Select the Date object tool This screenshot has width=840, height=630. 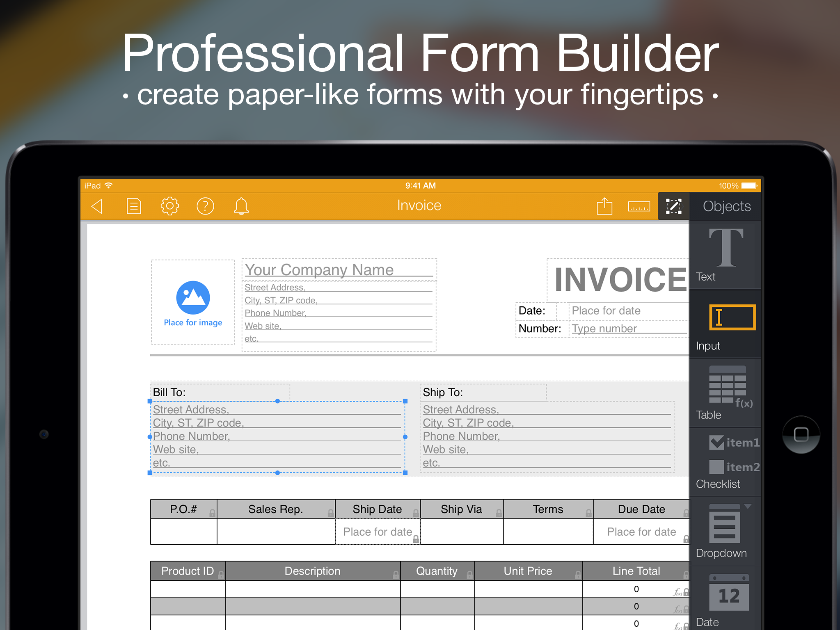pos(725,599)
